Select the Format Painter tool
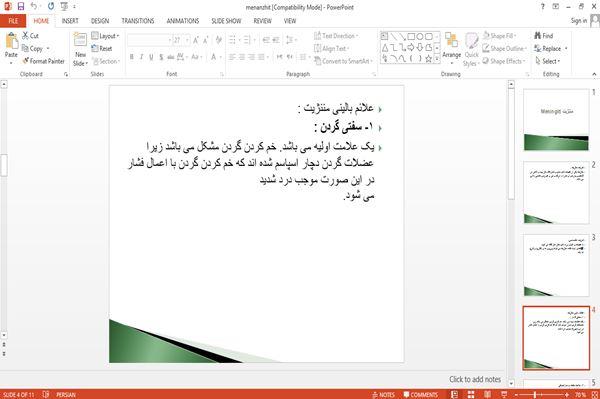 tap(43, 61)
